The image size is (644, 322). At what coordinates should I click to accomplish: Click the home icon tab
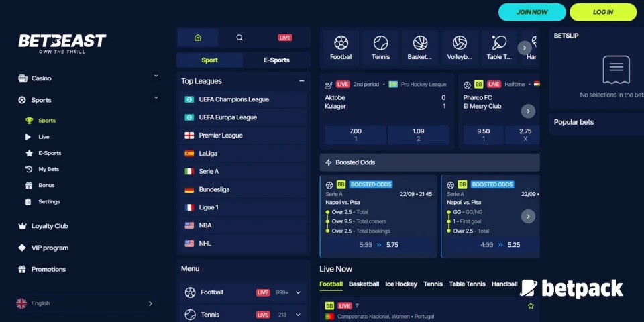197,38
